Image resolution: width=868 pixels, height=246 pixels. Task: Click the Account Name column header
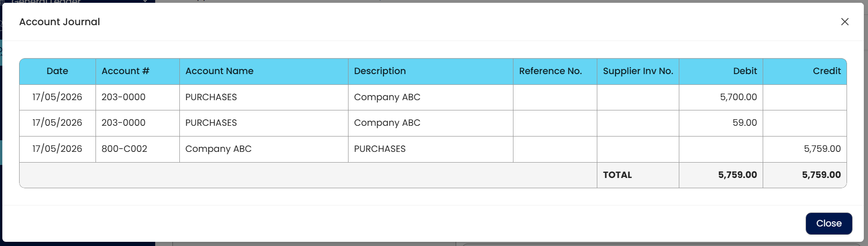pyautogui.click(x=219, y=71)
